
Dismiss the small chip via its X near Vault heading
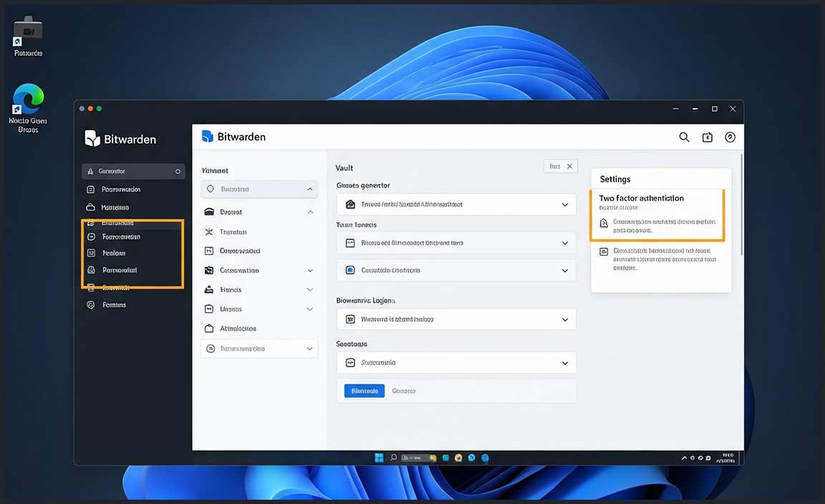pos(569,166)
